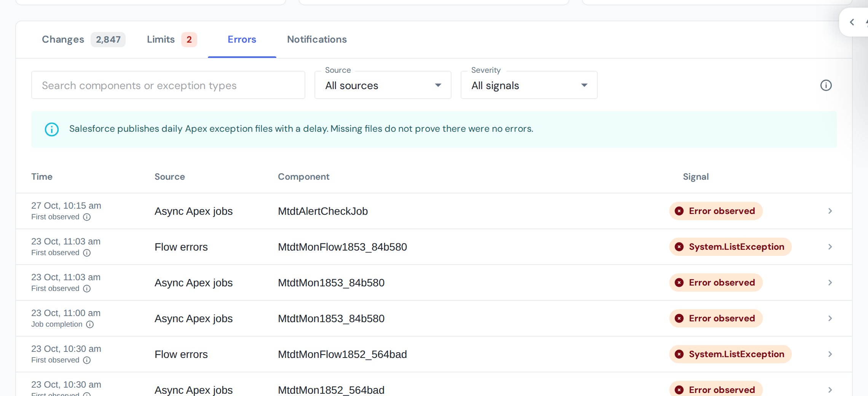Click Error observed badge in Job completion row

pyautogui.click(x=716, y=318)
